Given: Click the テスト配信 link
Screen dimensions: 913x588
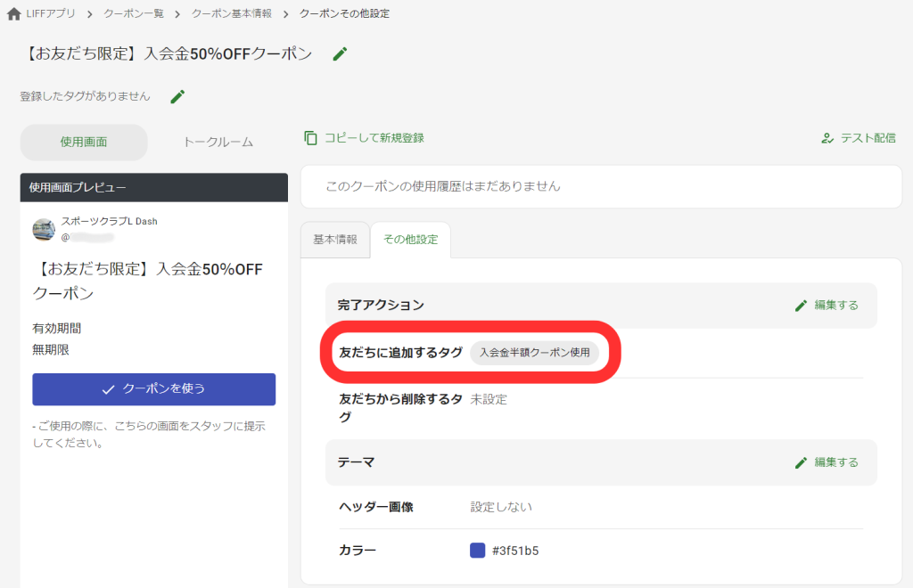Looking at the screenshot, I should pyautogui.click(x=867, y=139).
